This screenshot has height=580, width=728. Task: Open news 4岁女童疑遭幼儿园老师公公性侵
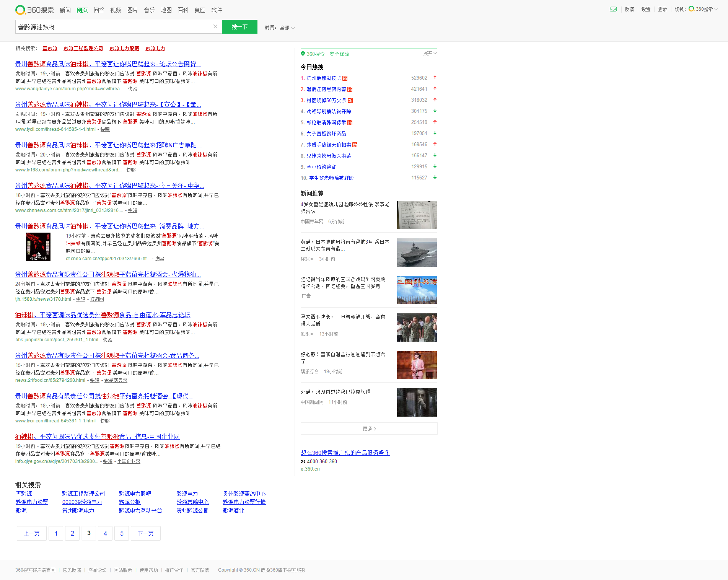point(345,208)
